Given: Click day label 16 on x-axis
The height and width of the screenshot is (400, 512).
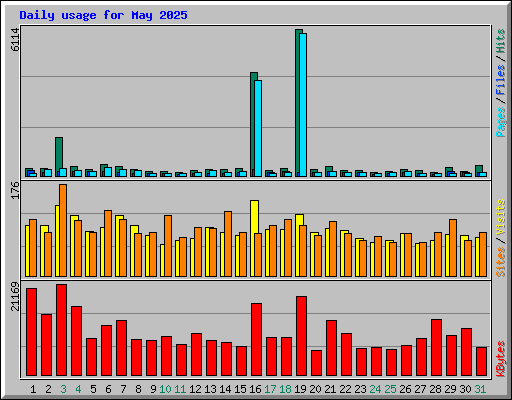Looking at the screenshot, I should click(x=255, y=389).
